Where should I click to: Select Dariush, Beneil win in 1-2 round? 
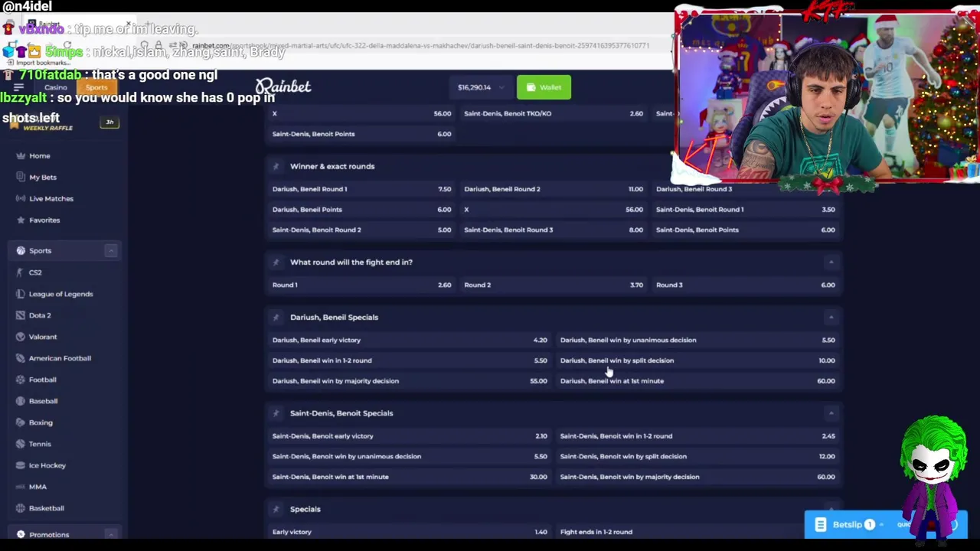pyautogui.click(x=410, y=360)
